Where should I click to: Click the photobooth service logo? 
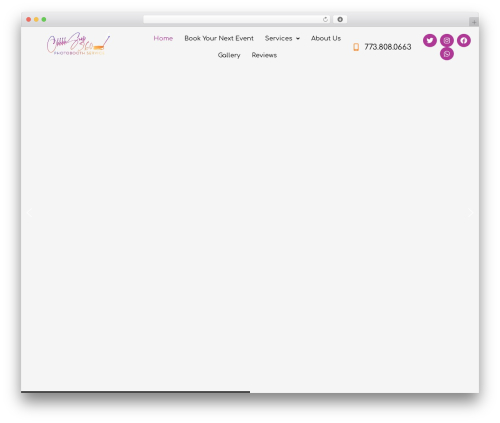pos(78,44)
